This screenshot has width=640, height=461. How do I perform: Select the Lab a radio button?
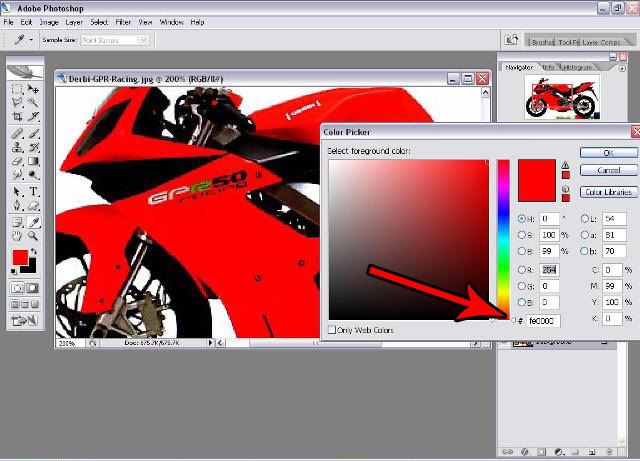[584, 235]
